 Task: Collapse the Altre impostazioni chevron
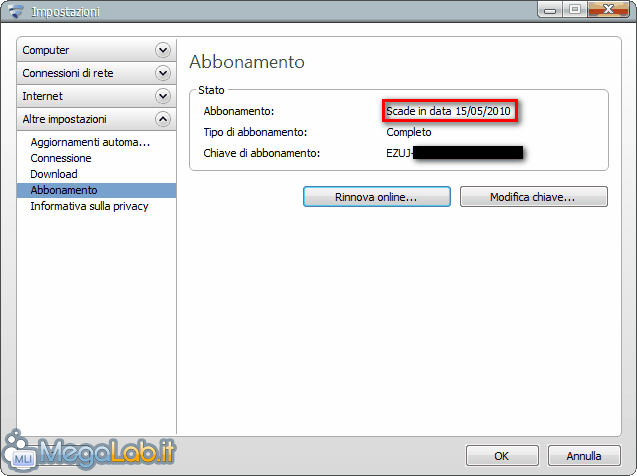click(162, 119)
